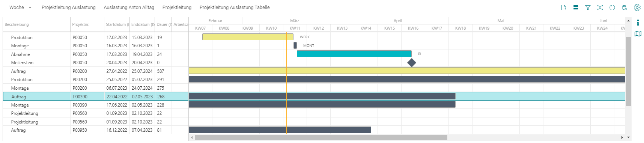This screenshot has height=143, width=644.
Task: Click end date 25.07.2024 cell
Action: click(142, 71)
